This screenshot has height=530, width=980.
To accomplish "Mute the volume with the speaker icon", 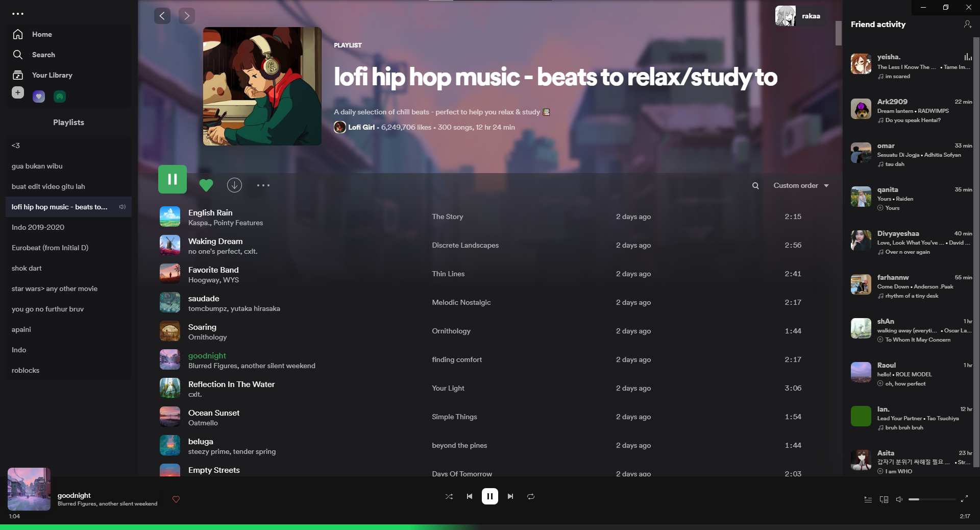I will point(899,499).
